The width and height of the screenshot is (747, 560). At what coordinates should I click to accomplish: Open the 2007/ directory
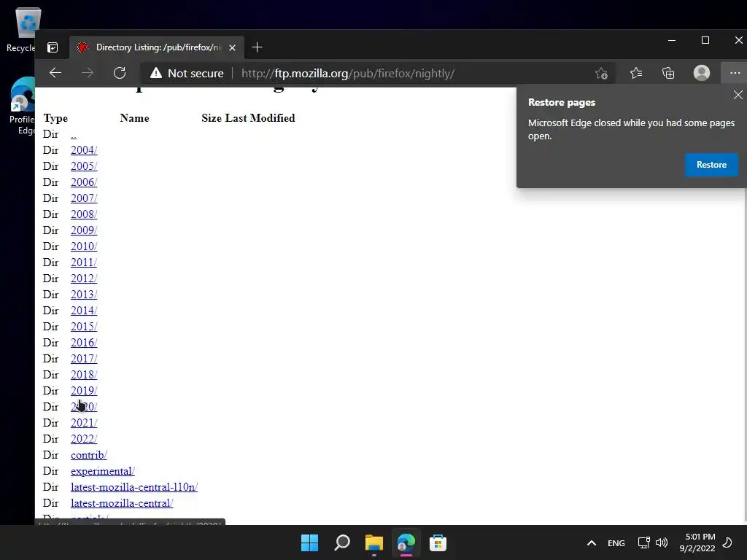click(84, 198)
